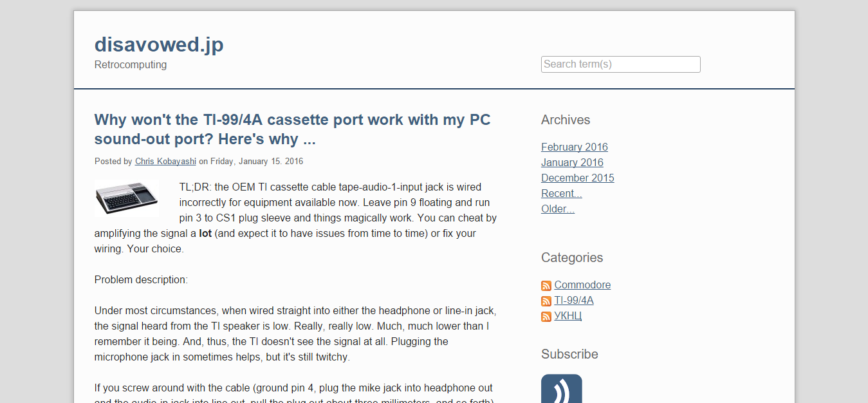Open the Commodore category link
The height and width of the screenshot is (403, 868).
point(582,285)
